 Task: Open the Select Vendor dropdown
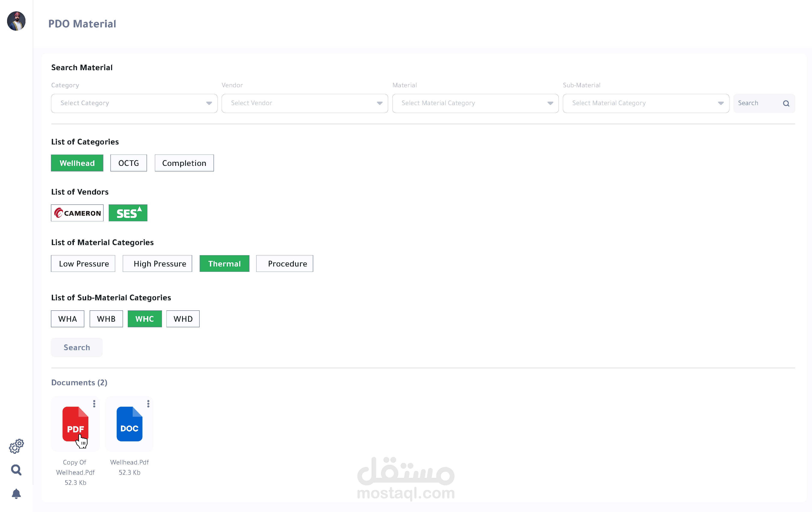304,103
